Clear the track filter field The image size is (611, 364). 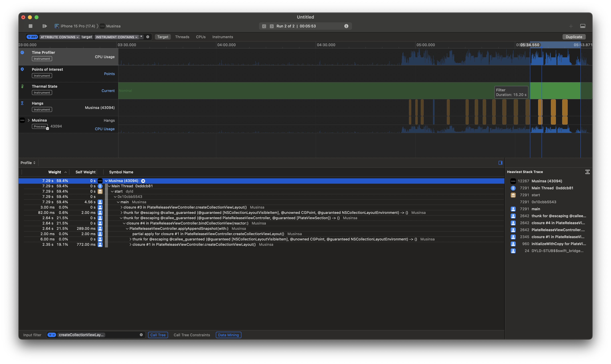pos(148,37)
